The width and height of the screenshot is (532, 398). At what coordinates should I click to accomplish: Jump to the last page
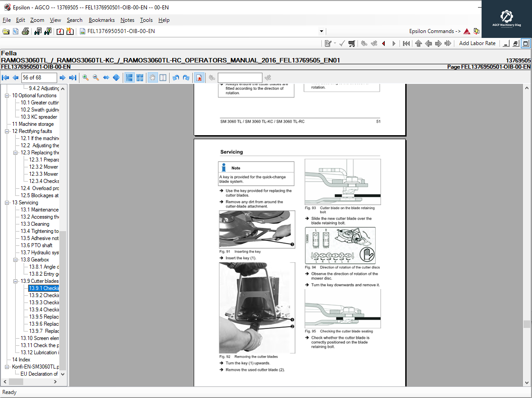[73, 78]
